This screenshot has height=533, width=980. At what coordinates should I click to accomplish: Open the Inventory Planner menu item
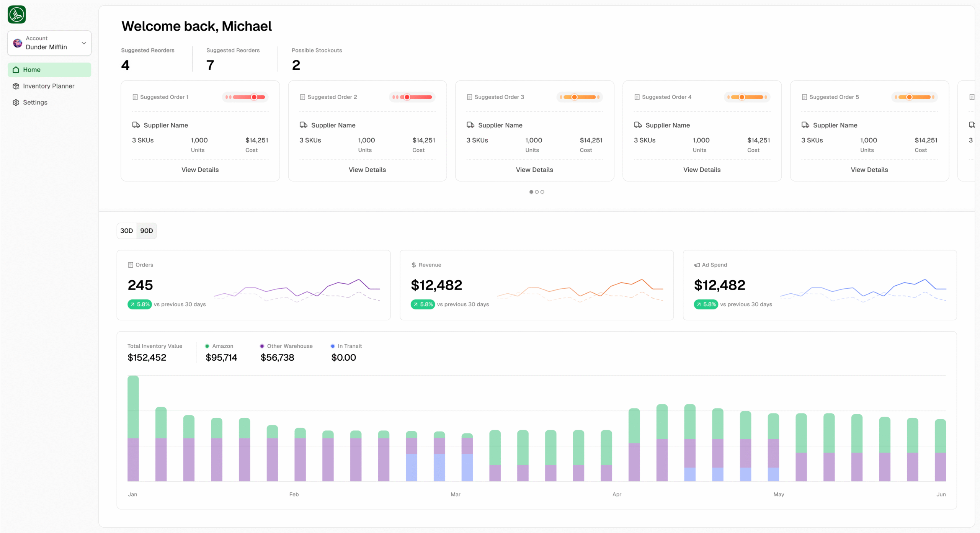[x=49, y=86]
